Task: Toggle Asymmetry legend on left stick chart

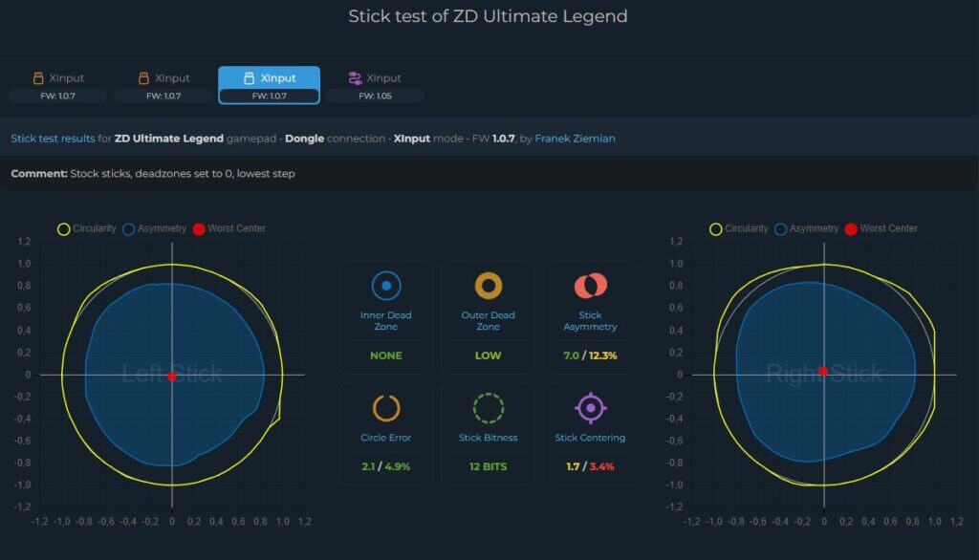Action: (x=154, y=228)
